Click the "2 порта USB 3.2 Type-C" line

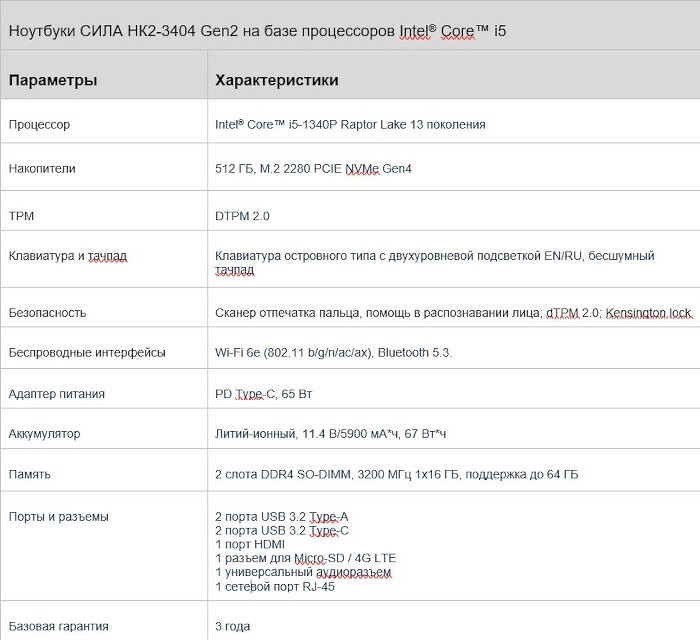282,531
